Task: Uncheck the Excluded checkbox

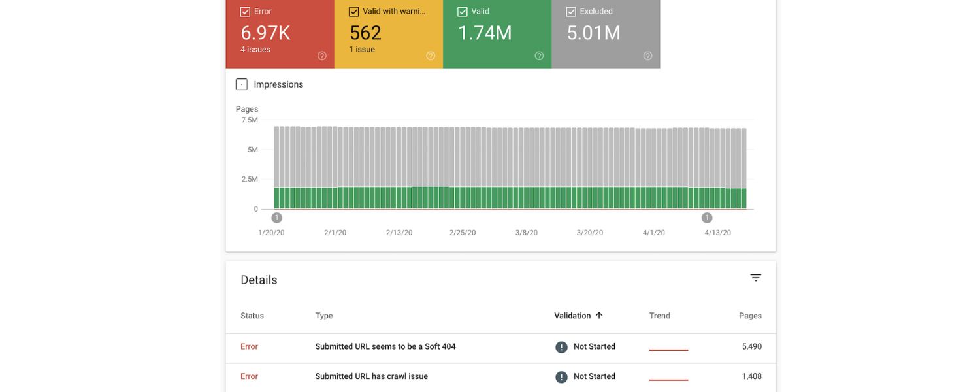Action: pyautogui.click(x=570, y=12)
